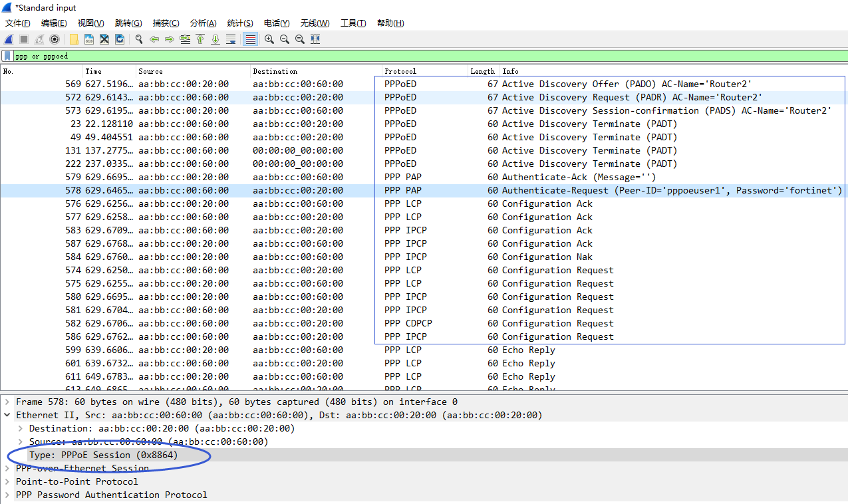Expand the Point-to-Point Protocol section

click(7, 481)
